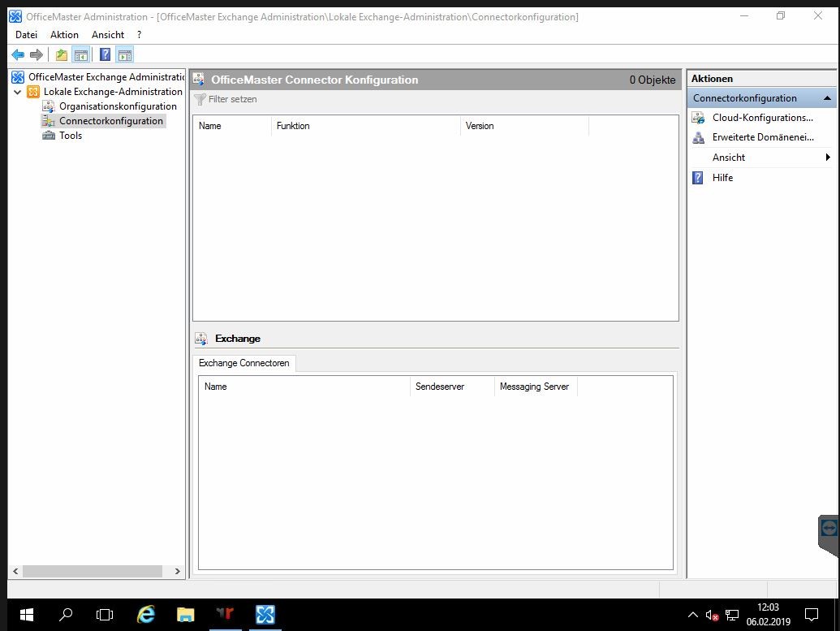Screen dimensions: 840x631
Task: Click the tree pane horizontal scrollbar right arrow
Action: [178, 572]
